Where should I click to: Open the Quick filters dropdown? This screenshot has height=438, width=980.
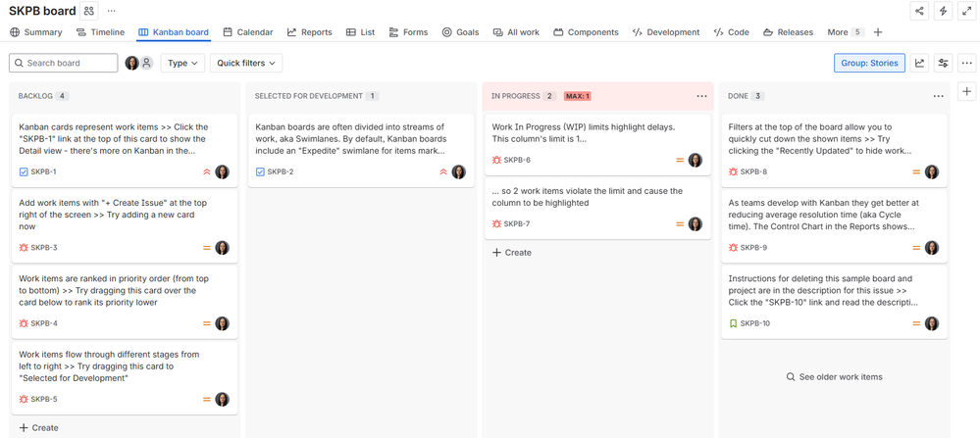pyautogui.click(x=246, y=63)
